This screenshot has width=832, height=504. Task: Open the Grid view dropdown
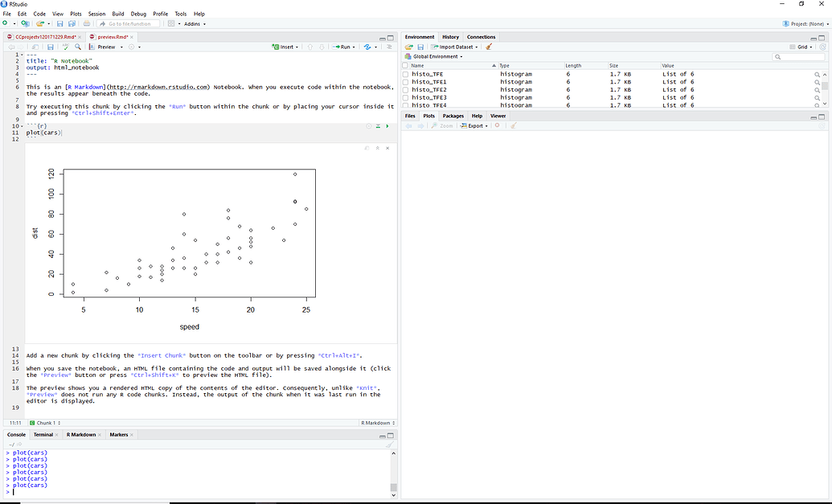tap(801, 47)
